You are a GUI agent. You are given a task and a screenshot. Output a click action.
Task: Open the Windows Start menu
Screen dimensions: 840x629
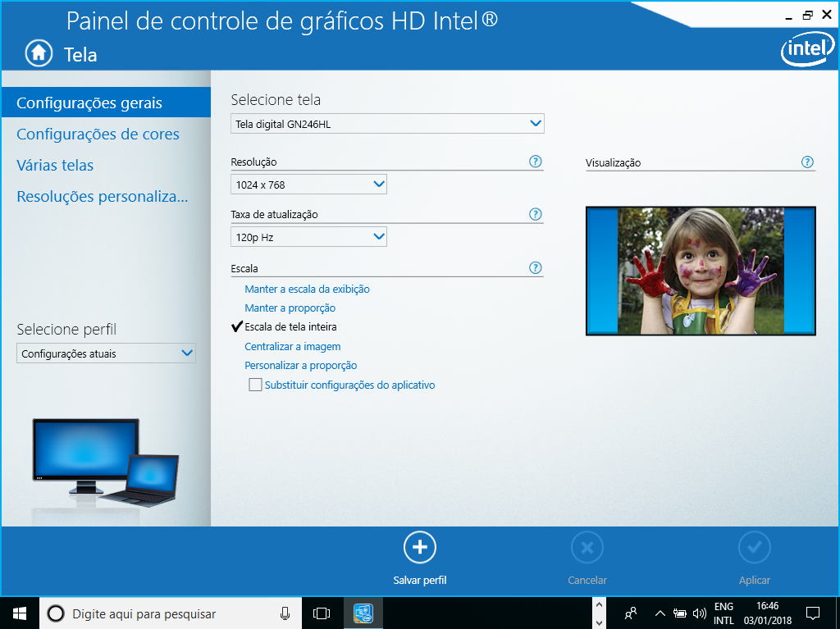(x=20, y=613)
